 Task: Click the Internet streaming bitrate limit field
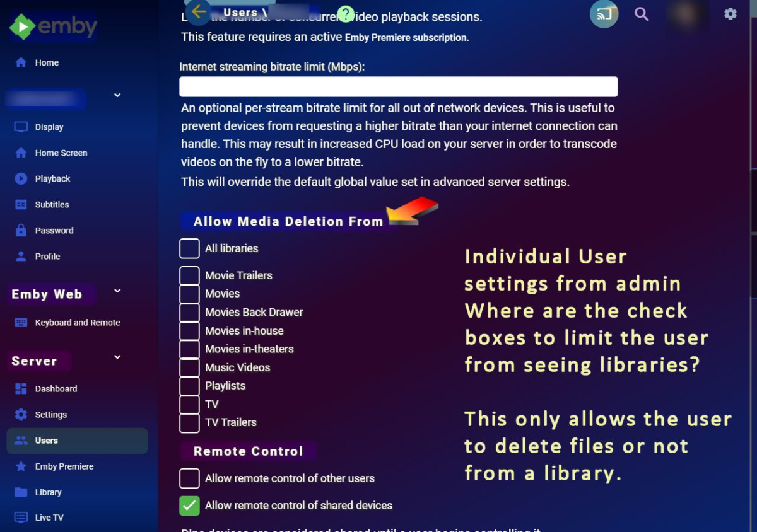[x=398, y=86]
